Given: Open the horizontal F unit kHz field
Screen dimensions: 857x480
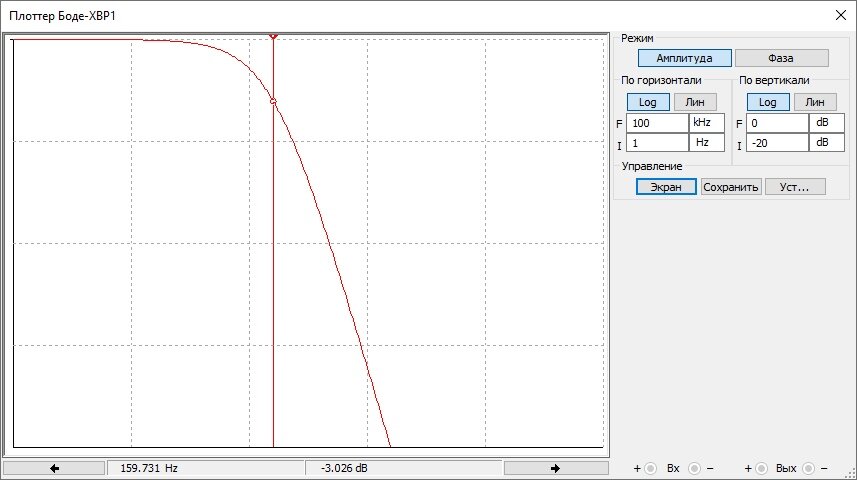Looking at the screenshot, I should 707,123.
